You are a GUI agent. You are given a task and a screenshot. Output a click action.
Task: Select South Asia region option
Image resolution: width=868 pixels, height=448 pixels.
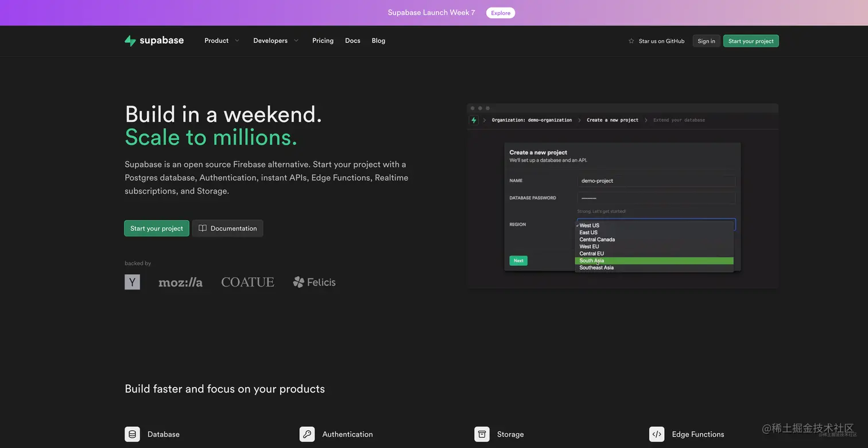pos(654,261)
